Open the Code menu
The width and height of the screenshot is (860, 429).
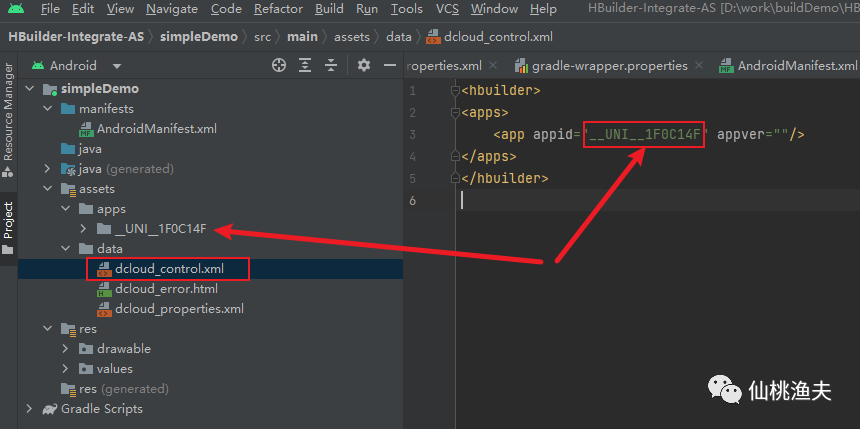pyautogui.click(x=226, y=9)
